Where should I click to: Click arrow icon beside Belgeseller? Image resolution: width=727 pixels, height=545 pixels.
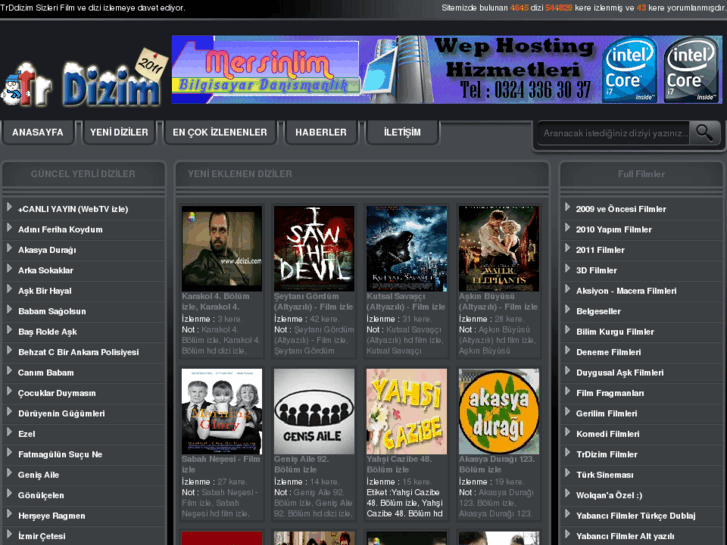568,309
